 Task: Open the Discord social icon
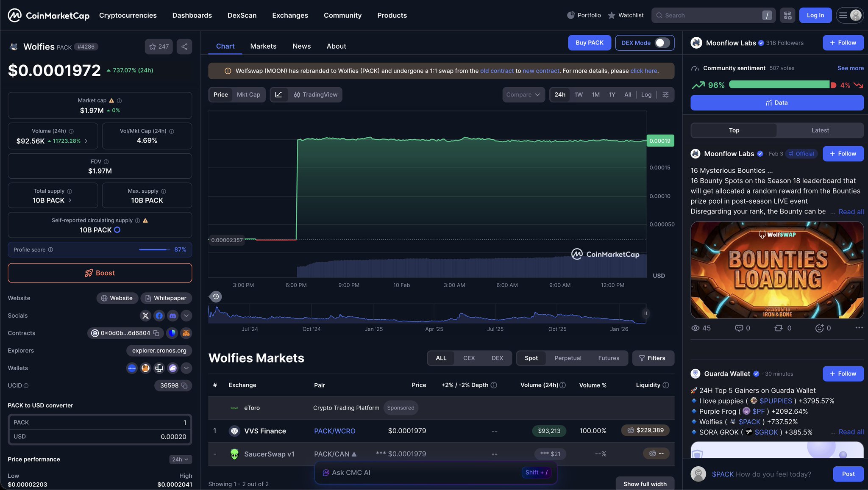(x=172, y=316)
